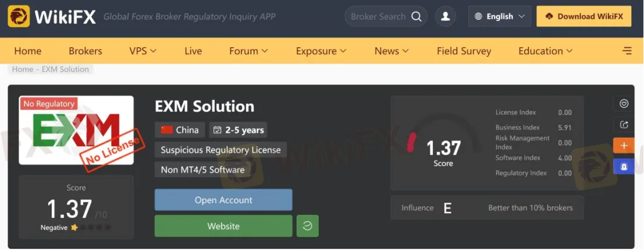Click the Negative star rating
Screen dimensions: 644x250
pyautogui.click(x=90, y=227)
